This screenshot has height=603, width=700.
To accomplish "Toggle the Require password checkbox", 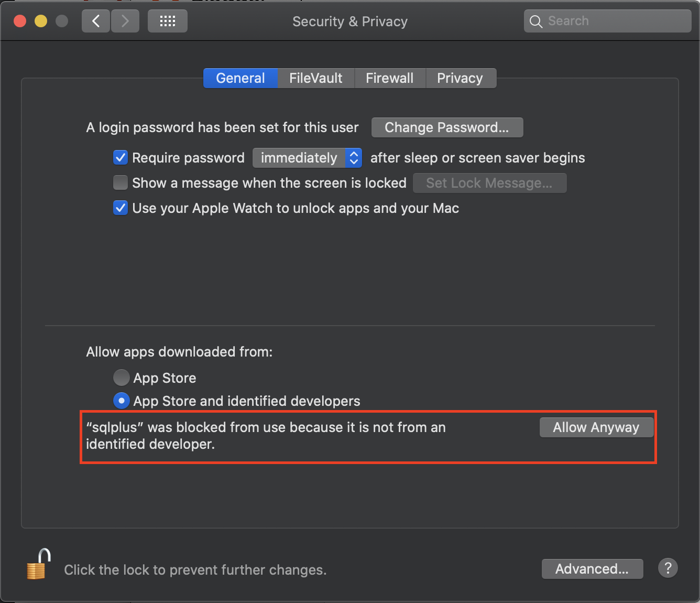I will pyautogui.click(x=121, y=157).
